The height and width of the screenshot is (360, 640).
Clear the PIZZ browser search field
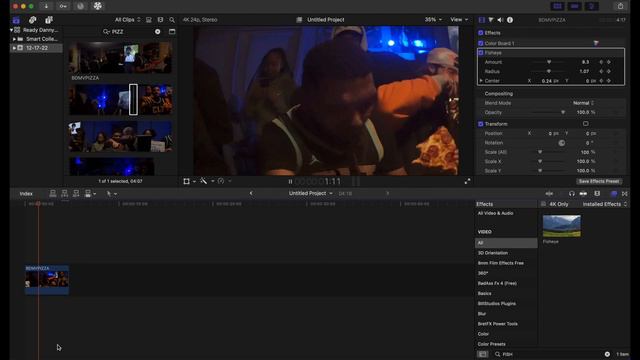pyautogui.click(x=158, y=31)
